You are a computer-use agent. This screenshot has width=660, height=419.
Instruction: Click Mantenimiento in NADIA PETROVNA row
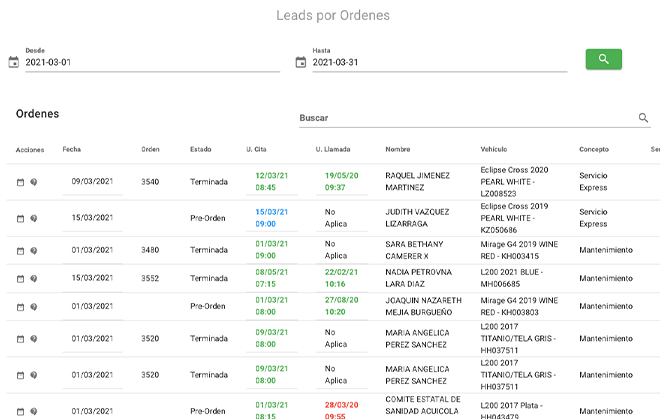[606, 278]
